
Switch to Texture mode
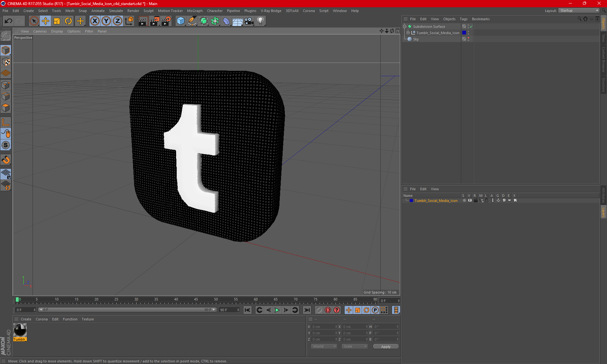pos(6,62)
